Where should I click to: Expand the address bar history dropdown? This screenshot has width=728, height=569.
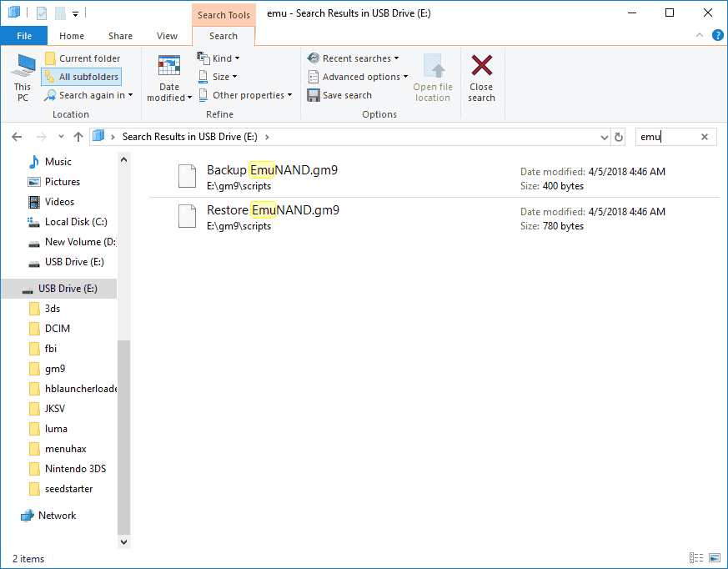pos(604,138)
